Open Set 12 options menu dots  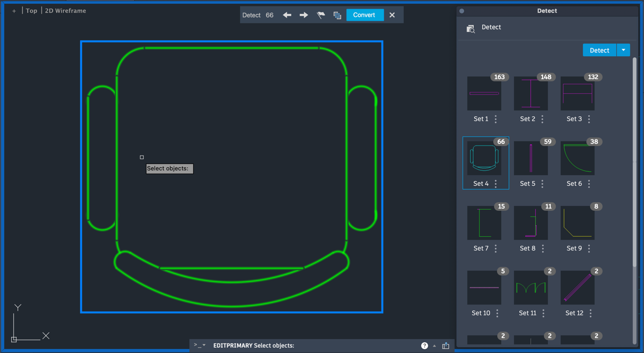tap(590, 313)
